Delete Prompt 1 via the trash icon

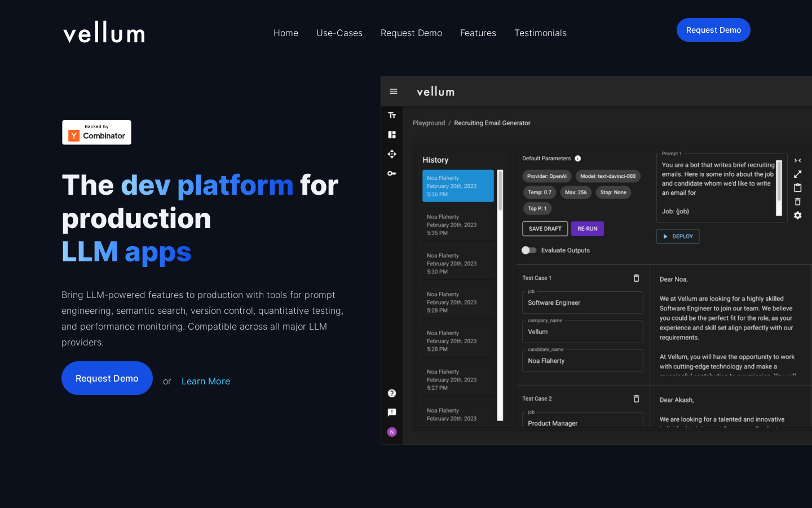pyautogui.click(x=797, y=202)
